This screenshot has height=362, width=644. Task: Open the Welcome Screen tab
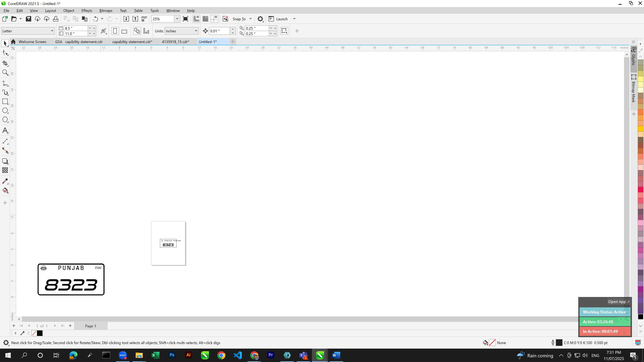[32, 42]
